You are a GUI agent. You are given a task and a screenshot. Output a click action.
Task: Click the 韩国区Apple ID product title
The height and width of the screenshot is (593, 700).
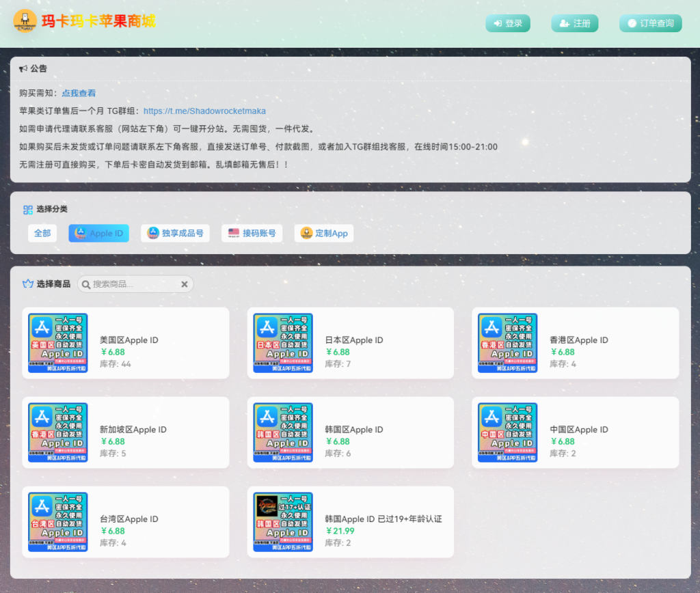tap(354, 430)
